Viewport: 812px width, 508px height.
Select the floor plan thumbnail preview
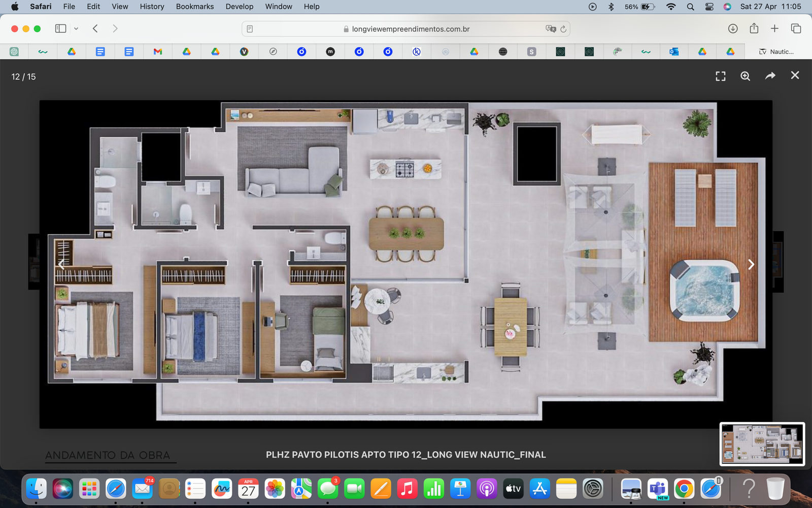point(762,444)
